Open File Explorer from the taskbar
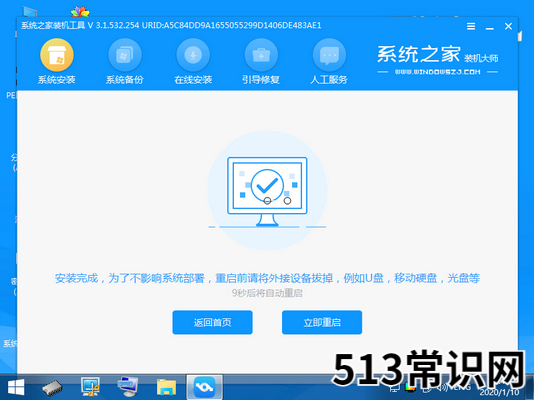 (x=166, y=387)
